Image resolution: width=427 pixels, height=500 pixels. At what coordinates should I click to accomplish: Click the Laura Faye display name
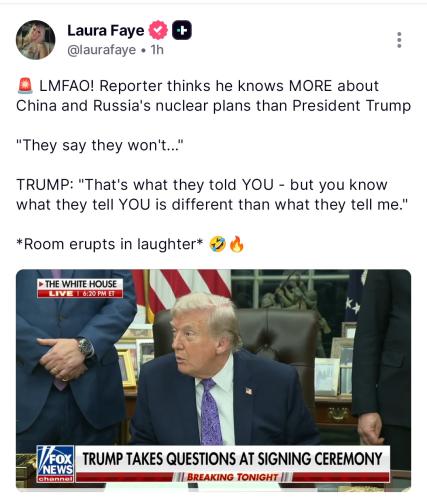106,31
